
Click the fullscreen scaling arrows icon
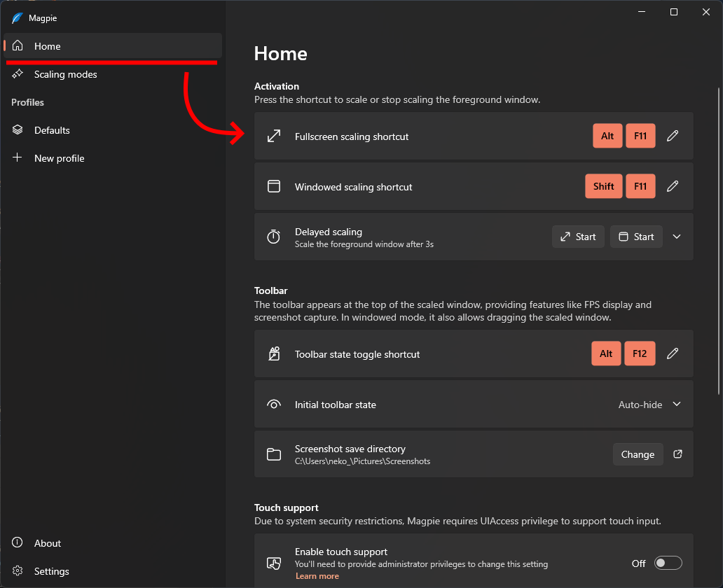(x=274, y=136)
